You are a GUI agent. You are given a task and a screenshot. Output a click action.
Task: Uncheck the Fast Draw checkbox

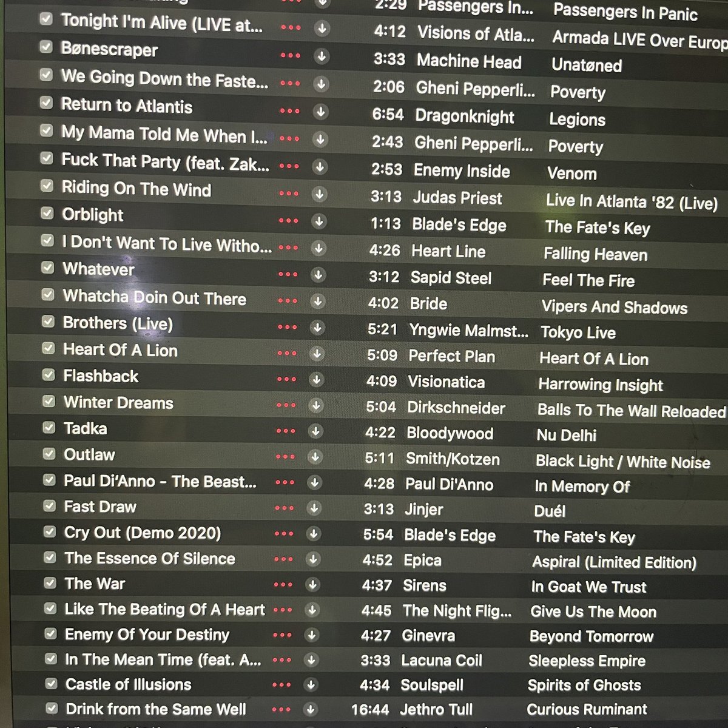tap(50, 505)
